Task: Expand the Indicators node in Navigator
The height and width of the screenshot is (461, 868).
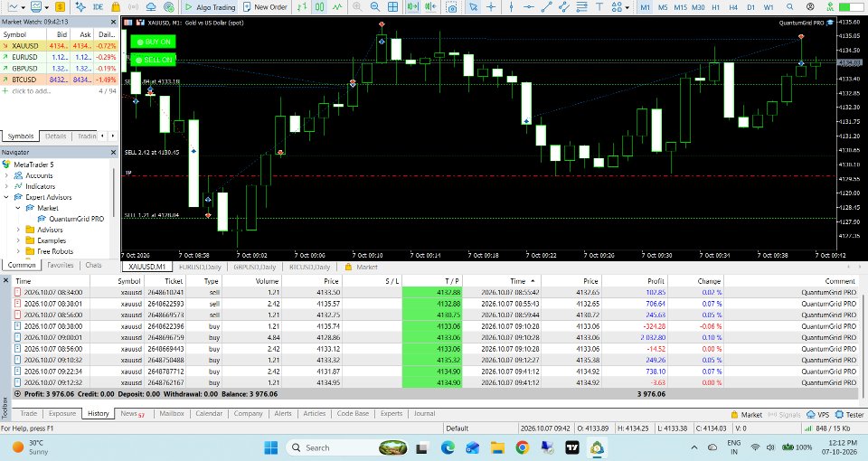Action: (6, 186)
